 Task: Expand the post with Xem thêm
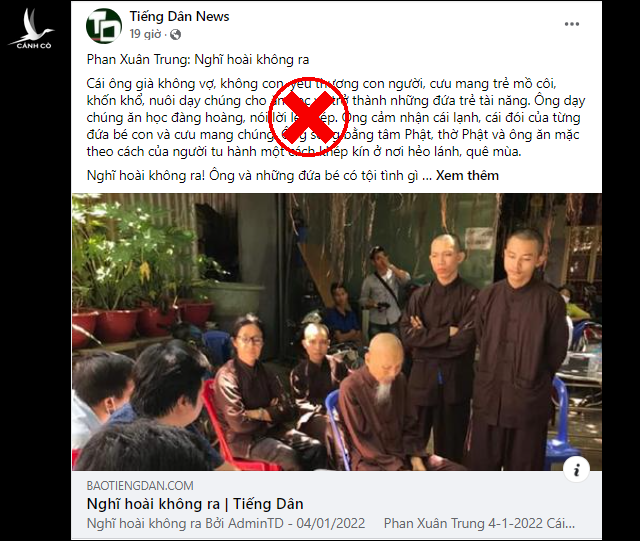point(467,175)
